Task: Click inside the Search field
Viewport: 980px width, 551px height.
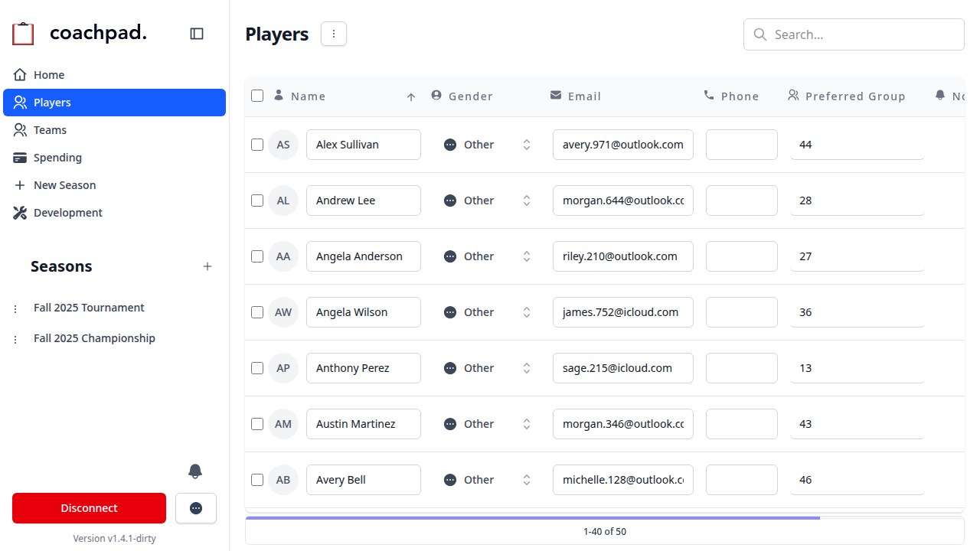Action: [x=853, y=34]
